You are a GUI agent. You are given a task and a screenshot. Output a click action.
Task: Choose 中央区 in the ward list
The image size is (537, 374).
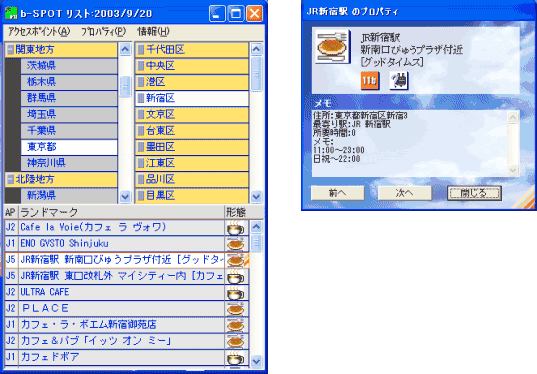pyautogui.click(x=192, y=66)
